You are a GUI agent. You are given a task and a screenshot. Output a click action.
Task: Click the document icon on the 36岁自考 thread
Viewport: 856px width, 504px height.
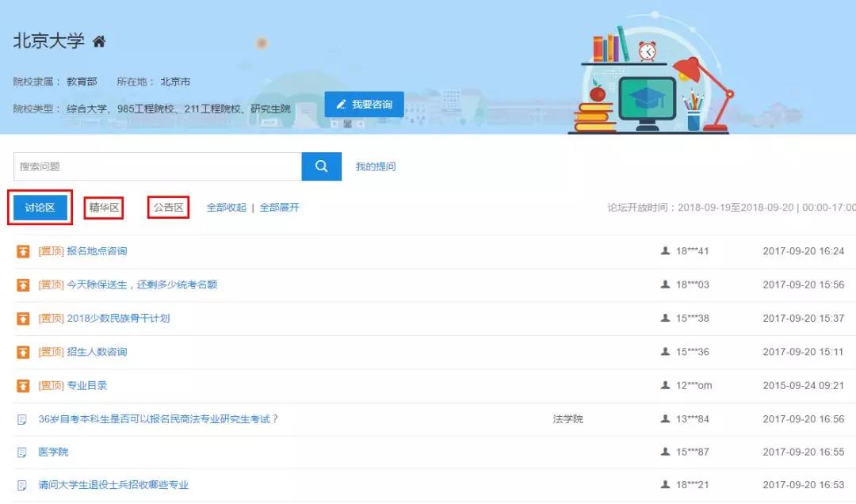[x=21, y=418]
